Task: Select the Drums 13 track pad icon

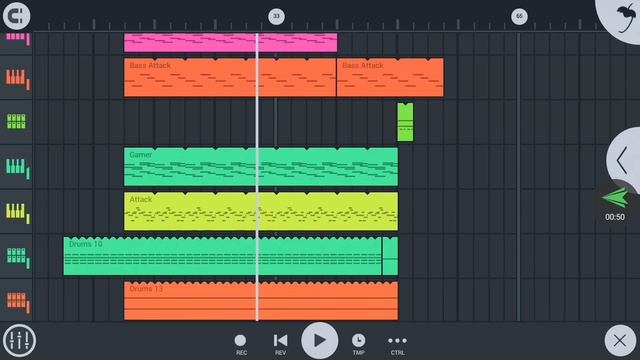Action: pyautogui.click(x=17, y=302)
